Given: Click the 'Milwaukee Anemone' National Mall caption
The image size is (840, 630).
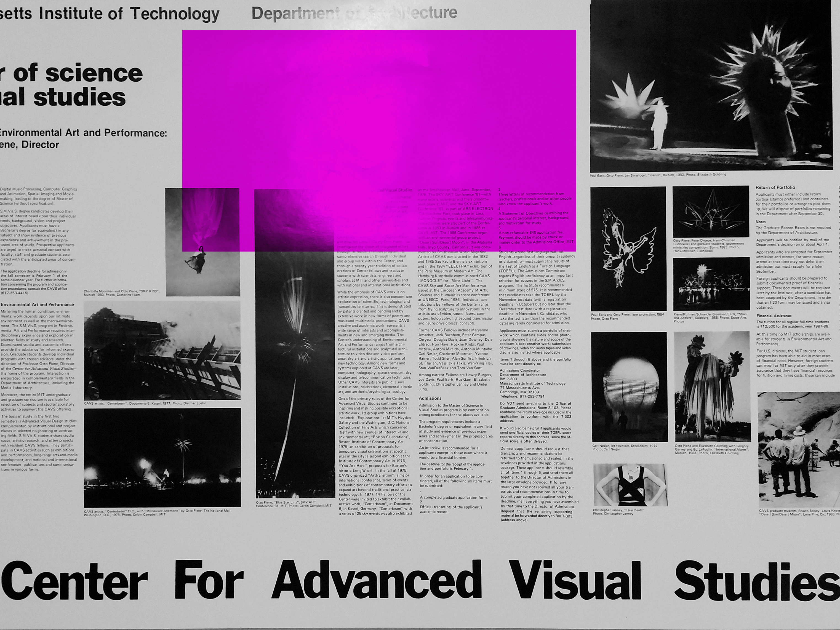Looking at the screenshot, I should click(158, 513).
